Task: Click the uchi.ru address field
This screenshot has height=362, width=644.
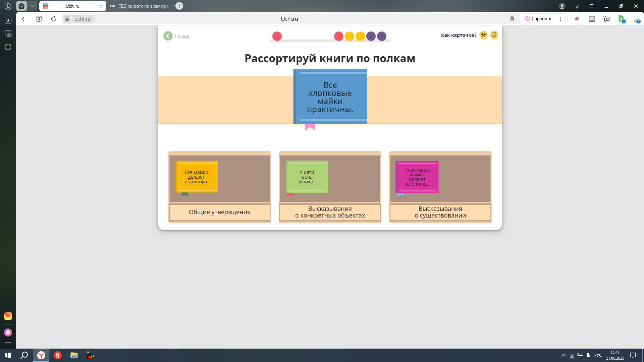Action: (x=83, y=19)
